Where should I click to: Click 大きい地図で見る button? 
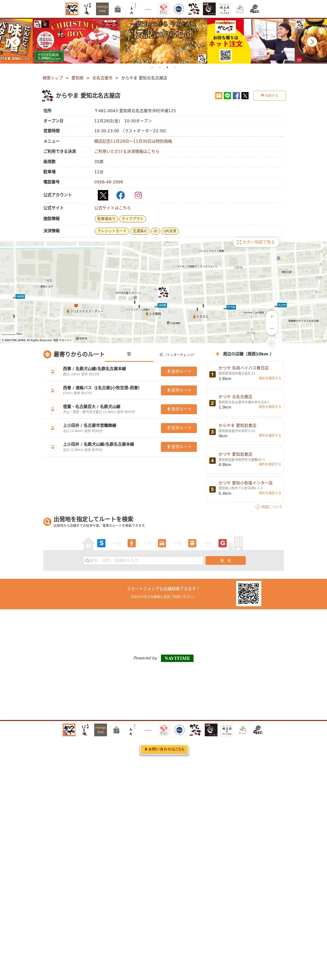click(x=256, y=242)
